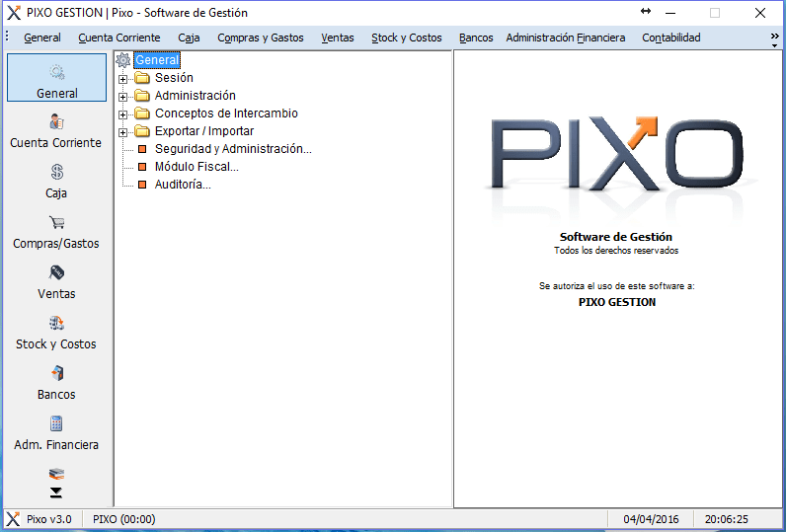Click the Stock y Costos sidebar label

[56, 344]
